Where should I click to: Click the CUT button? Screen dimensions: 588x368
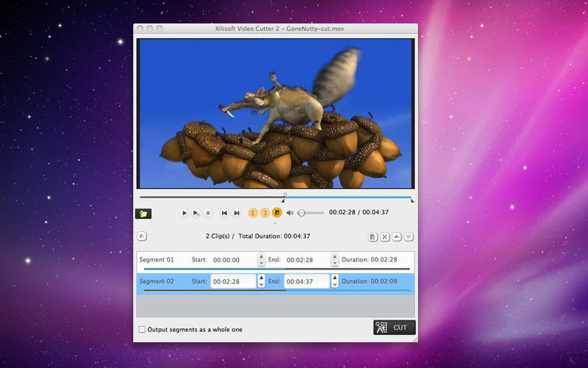(x=395, y=328)
